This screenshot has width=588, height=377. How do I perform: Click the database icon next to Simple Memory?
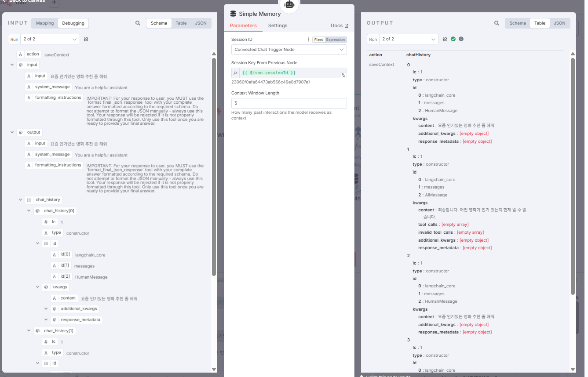233,14
